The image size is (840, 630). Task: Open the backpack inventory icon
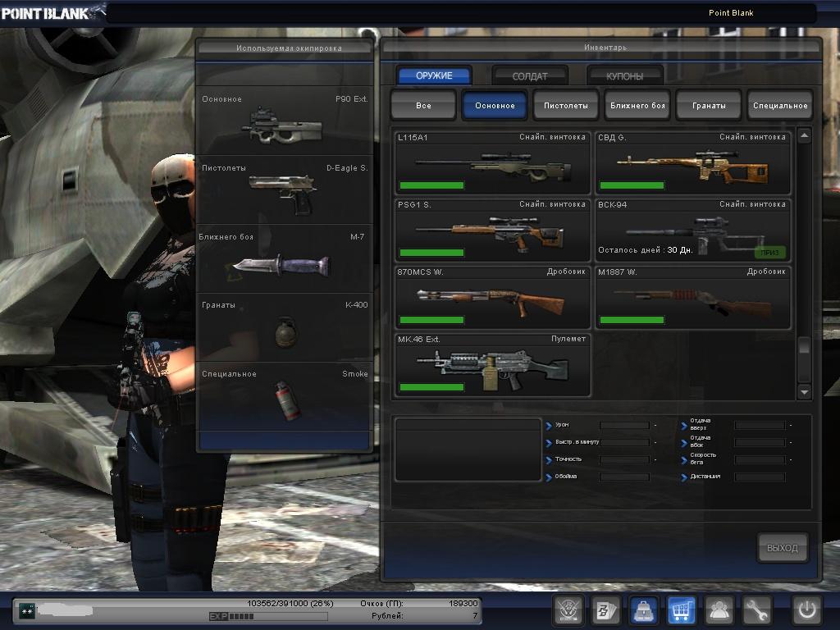click(643, 609)
